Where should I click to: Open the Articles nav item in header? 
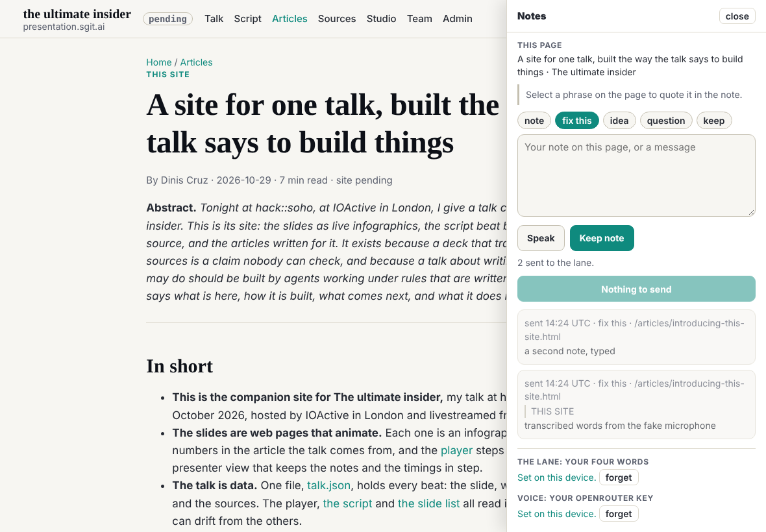pos(290,19)
